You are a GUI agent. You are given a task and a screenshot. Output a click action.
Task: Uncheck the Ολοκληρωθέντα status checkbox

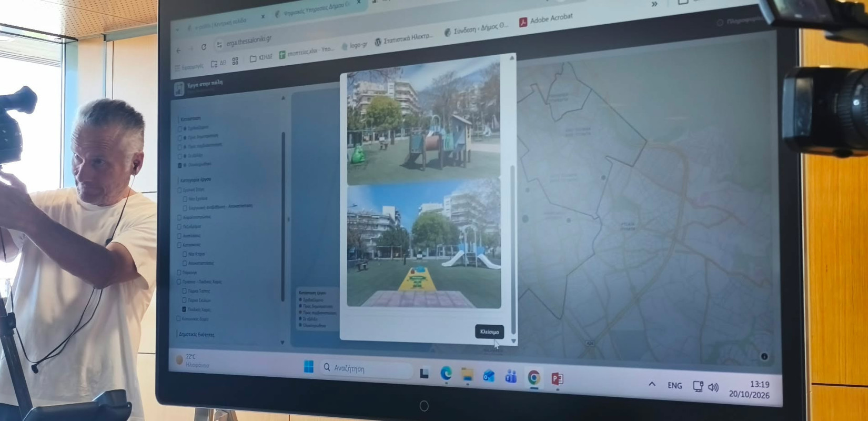coord(180,165)
